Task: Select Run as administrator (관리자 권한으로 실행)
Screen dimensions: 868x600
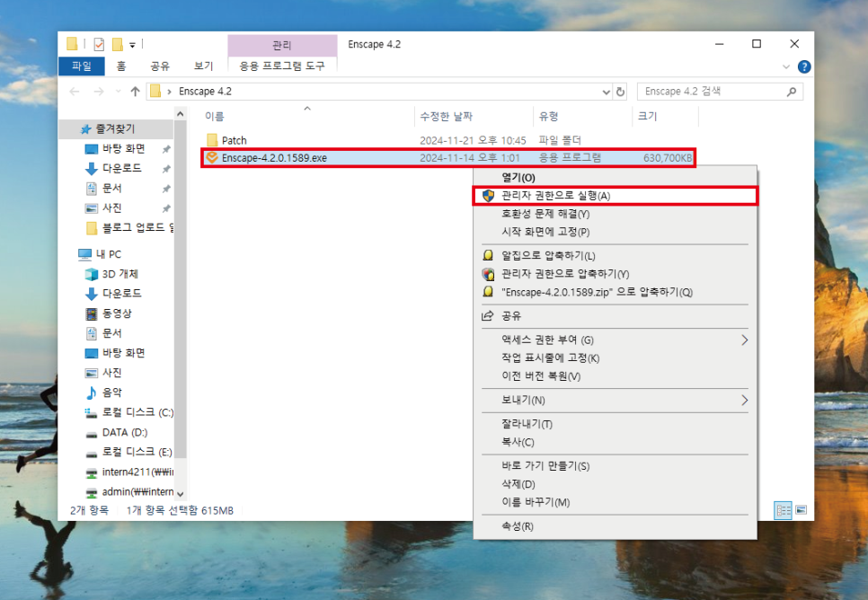Action: 615,196
